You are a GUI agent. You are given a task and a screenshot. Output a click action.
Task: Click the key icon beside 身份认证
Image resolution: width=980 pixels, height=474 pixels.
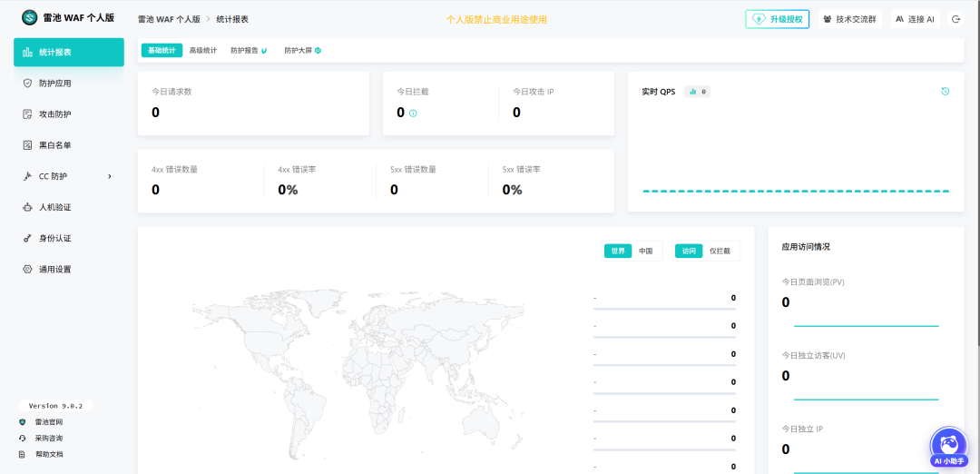click(27, 238)
